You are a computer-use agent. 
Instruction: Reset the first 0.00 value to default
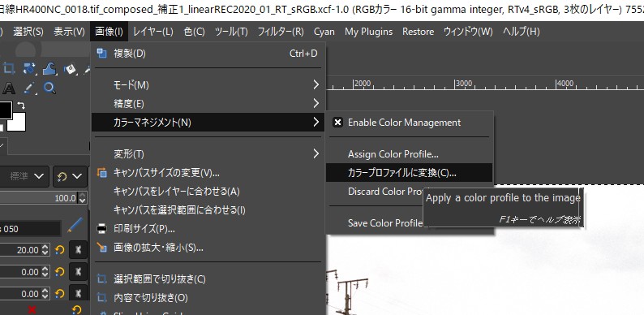[59, 272]
